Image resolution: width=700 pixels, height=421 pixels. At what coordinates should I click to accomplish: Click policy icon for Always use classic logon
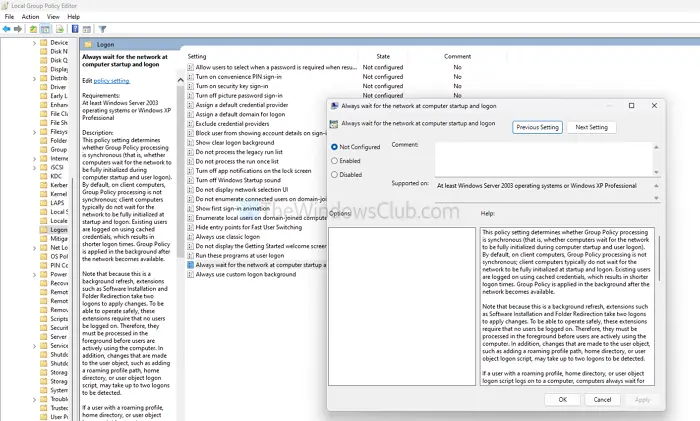coord(191,237)
